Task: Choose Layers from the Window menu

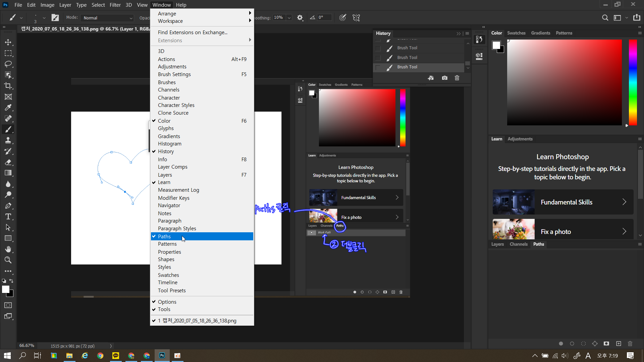Action: click(x=165, y=175)
